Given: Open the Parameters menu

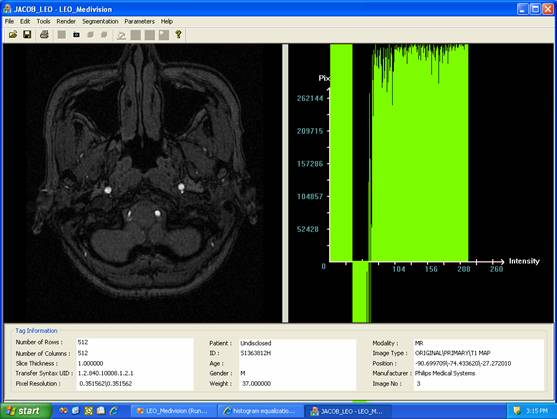Looking at the screenshot, I should pyautogui.click(x=140, y=21).
